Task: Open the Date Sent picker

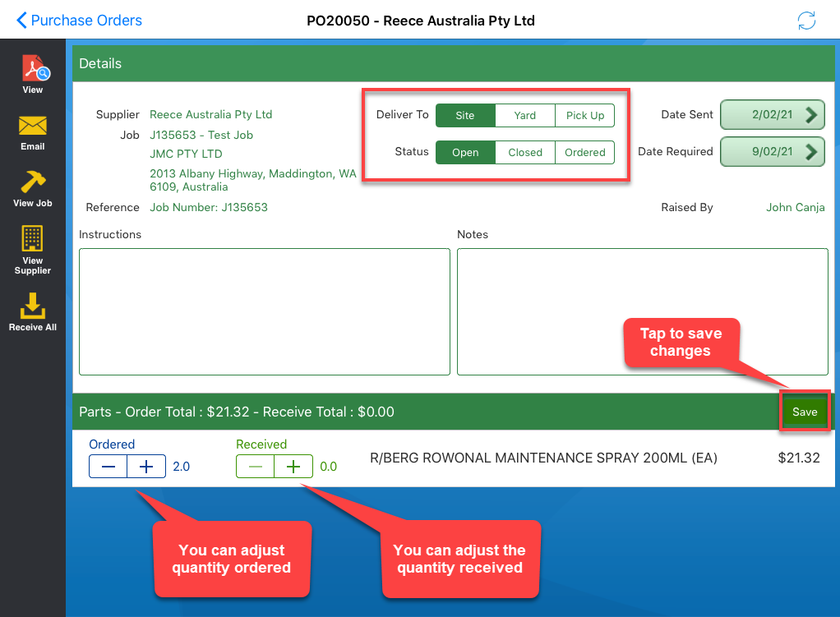Action: 773,115
